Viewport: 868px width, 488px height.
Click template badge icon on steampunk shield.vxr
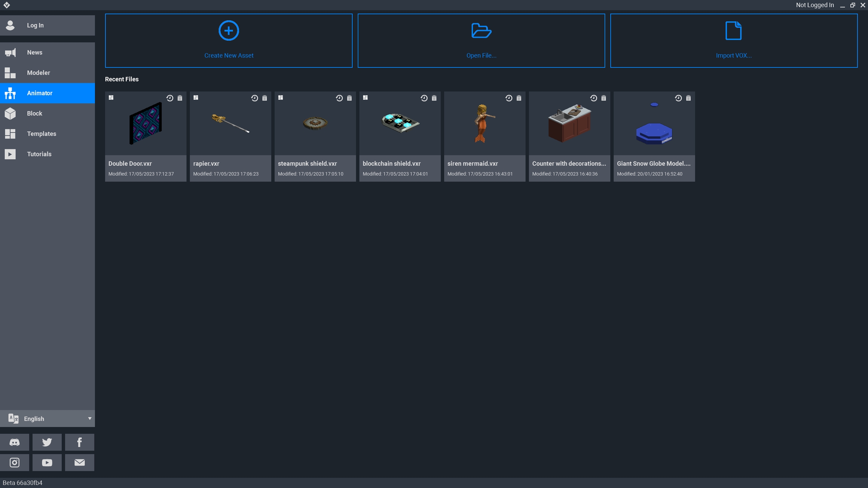(x=281, y=98)
